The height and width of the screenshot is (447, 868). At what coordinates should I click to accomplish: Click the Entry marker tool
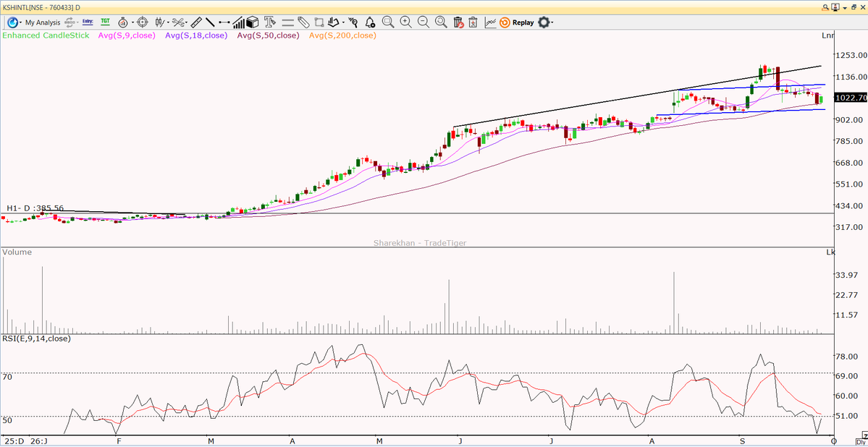(88, 22)
